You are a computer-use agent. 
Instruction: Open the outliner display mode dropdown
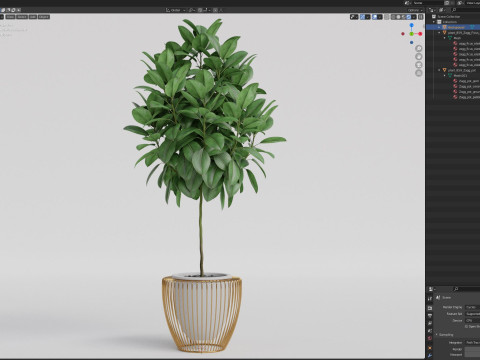click(432, 10)
